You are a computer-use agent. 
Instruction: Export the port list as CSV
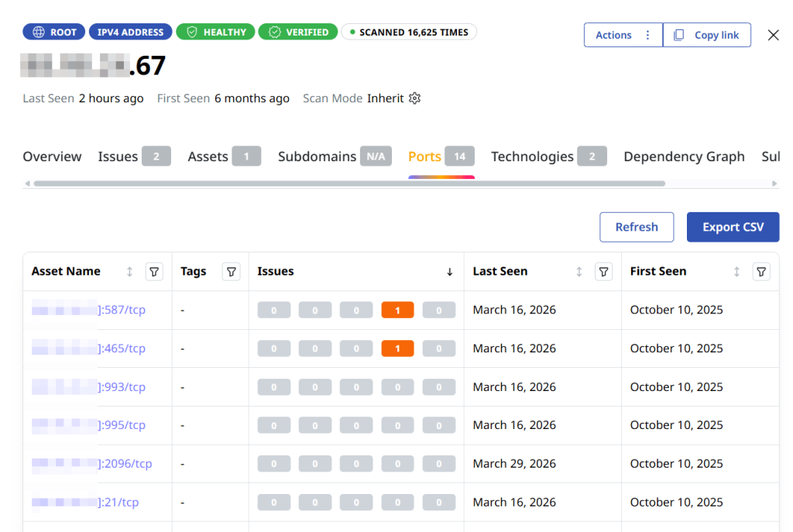click(733, 227)
